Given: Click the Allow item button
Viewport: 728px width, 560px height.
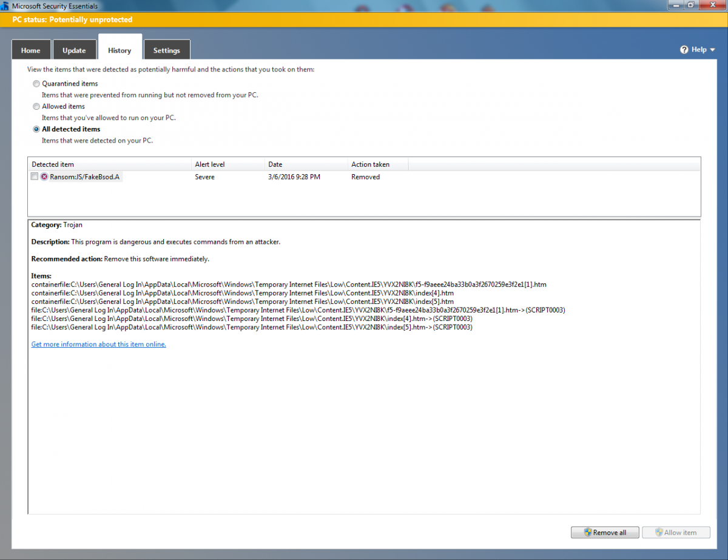Looking at the screenshot, I should [x=676, y=532].
